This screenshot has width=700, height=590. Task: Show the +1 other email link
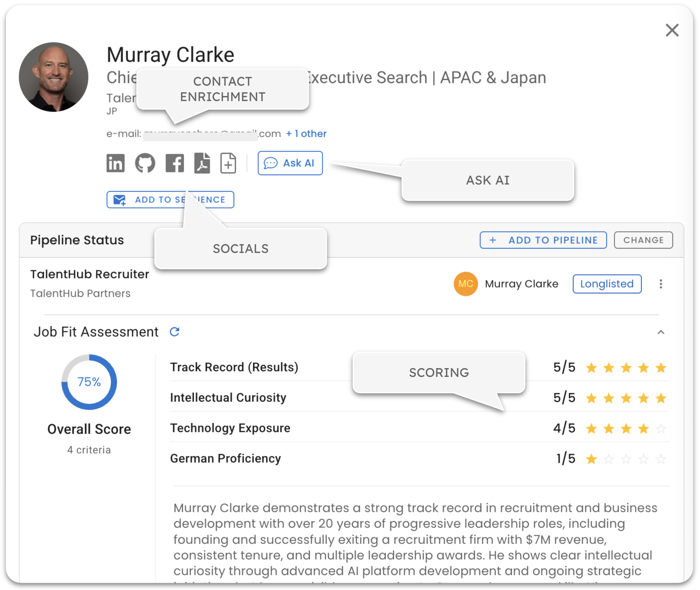click(x=306, y=134)
